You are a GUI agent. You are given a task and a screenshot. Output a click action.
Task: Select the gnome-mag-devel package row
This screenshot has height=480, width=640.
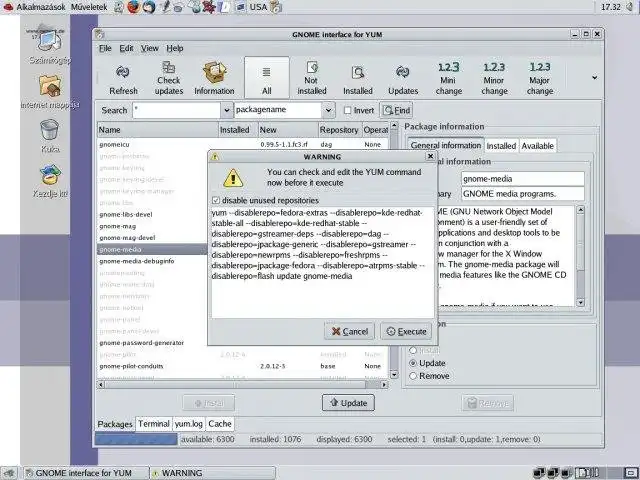[x=152, y=238]
